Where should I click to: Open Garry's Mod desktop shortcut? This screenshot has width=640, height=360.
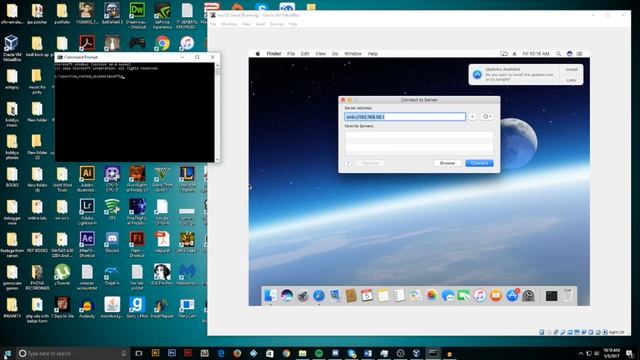point(137,307)
